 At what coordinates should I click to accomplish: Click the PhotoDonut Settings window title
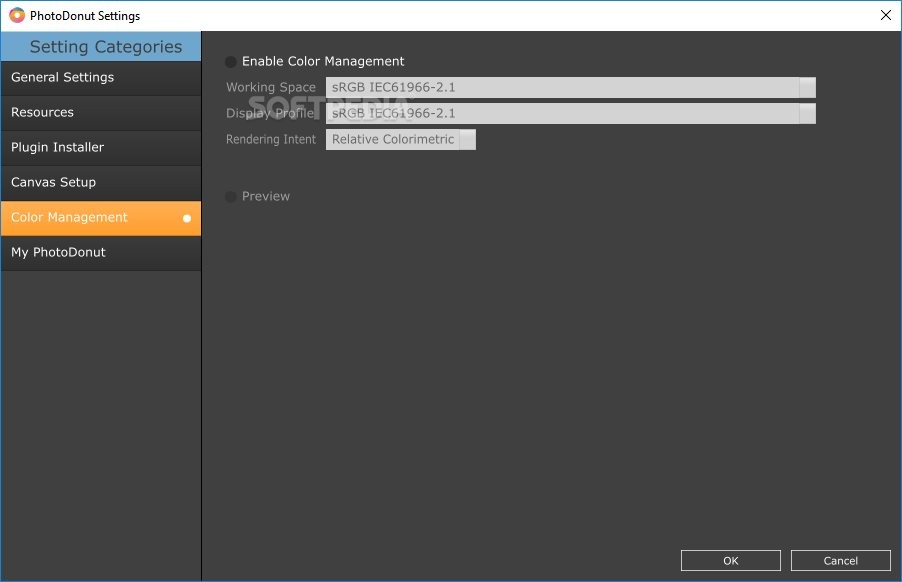[x=85, y=16]
